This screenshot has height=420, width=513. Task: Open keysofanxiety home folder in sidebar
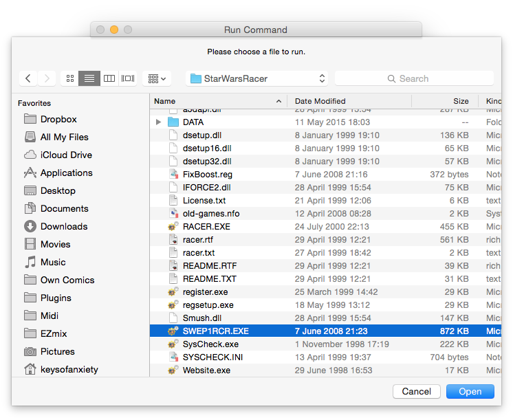click(x=61, y=369)
